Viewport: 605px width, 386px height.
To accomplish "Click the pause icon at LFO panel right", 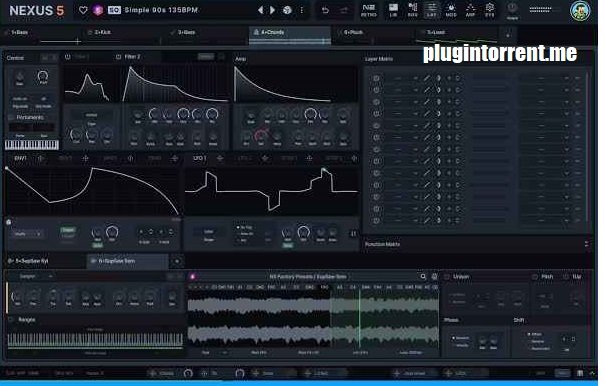I will click(353, 234).
